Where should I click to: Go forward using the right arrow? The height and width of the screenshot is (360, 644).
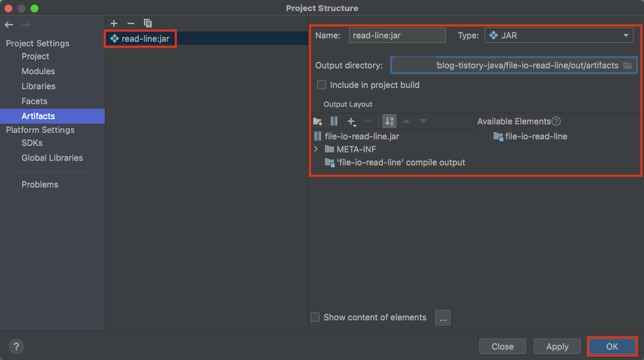[26, 25]
